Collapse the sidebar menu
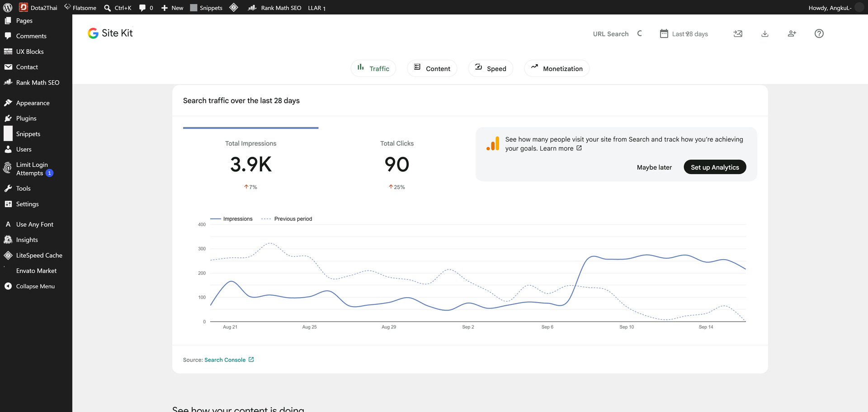The width and height of the screenshot is (868, 412). [36, 286]
